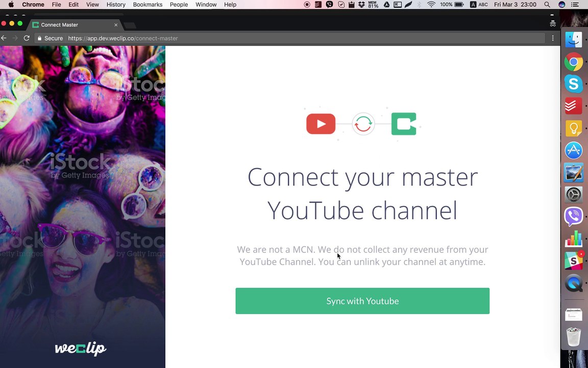Open the Google Drive menu bar icon
This screenshot has height=368, width=588.
pyautogui.click(x=386, y=5)
